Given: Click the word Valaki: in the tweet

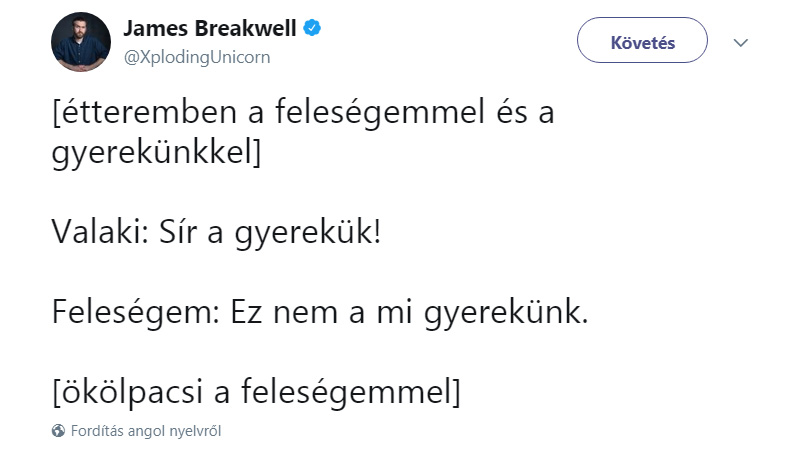Looking at the screenshot, I should (x=100, y=232).
